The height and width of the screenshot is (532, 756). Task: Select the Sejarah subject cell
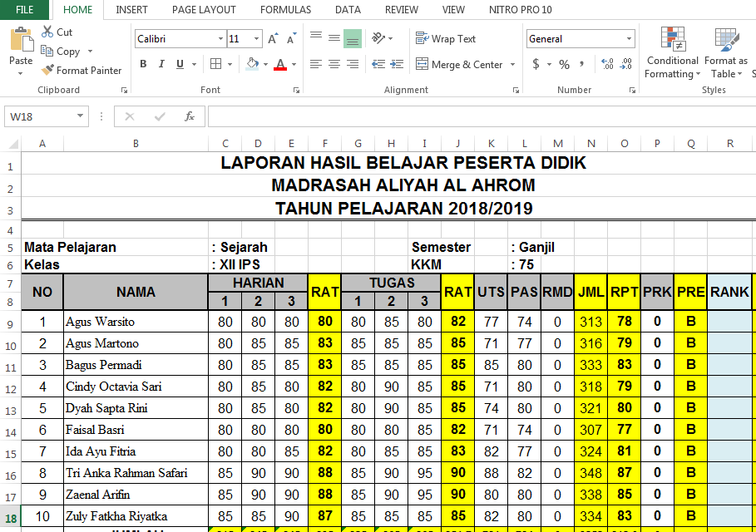[244, 247]
